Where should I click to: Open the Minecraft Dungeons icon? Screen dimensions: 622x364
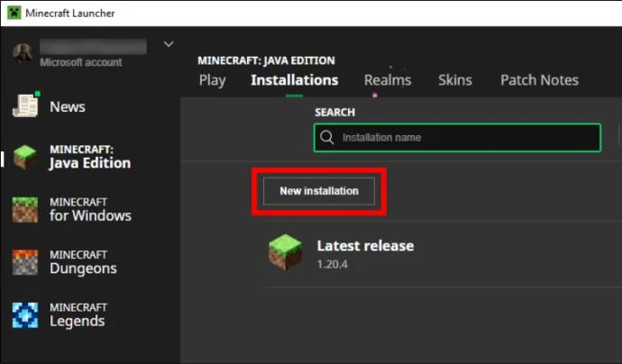coord(25,262)
